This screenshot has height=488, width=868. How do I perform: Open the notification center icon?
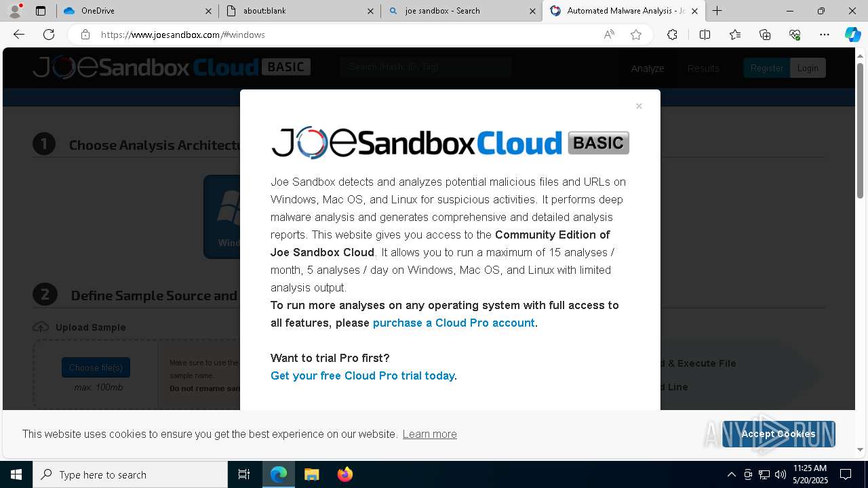846,474
